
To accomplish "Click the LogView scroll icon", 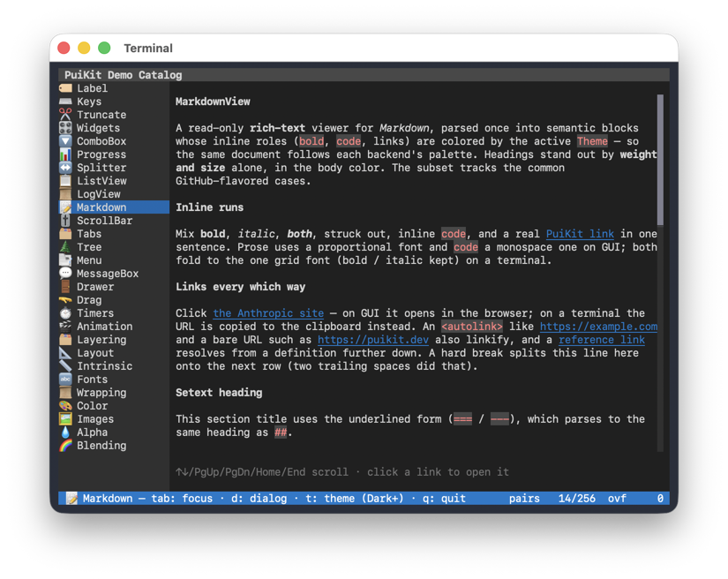I will tap(65, 194).
